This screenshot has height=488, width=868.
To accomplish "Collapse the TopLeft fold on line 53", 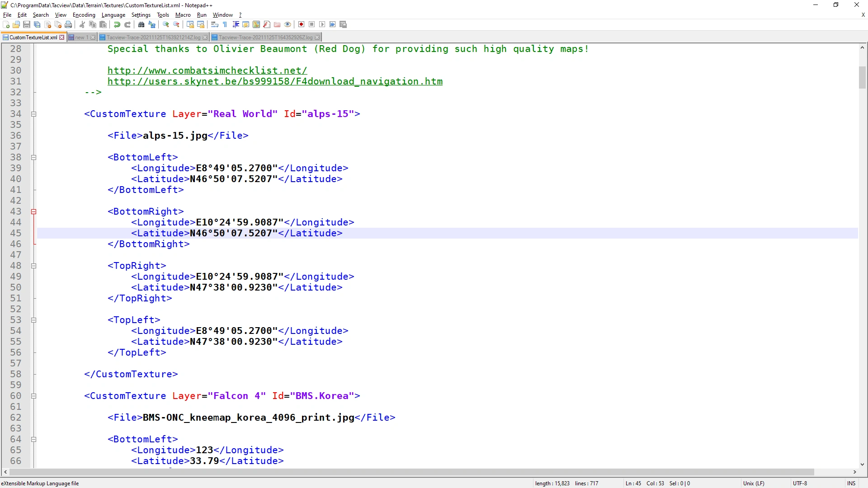I will coord(33,320).
